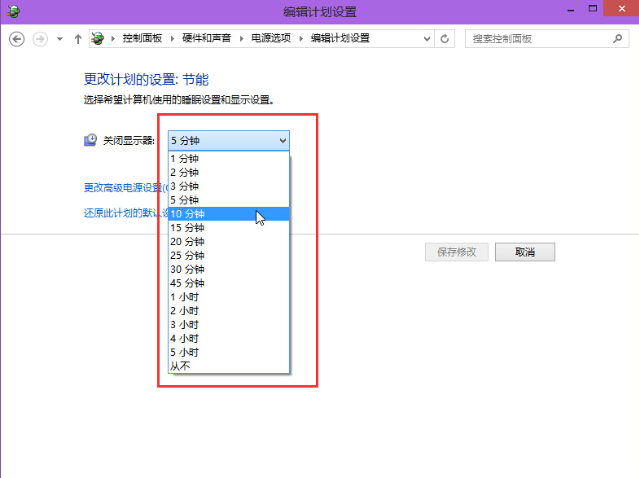
Task: Select 10 分钟 from the list
Action: click(x=188, y=213)
